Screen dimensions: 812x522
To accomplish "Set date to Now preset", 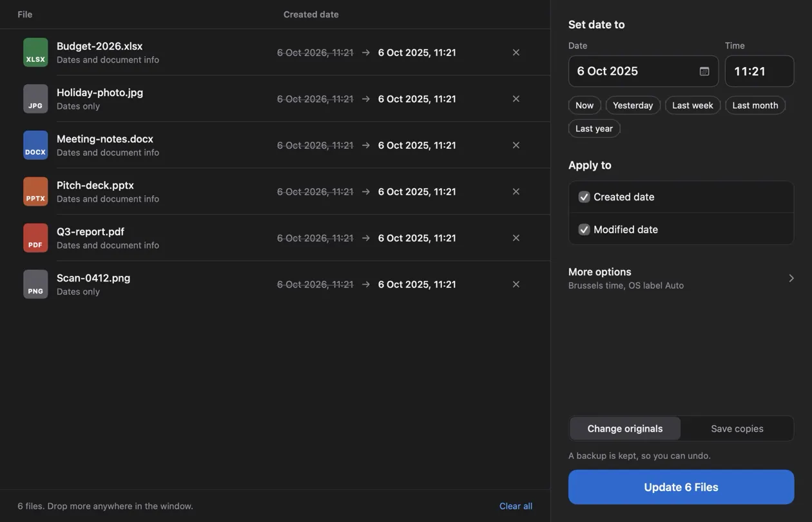I will coord(585,105).
